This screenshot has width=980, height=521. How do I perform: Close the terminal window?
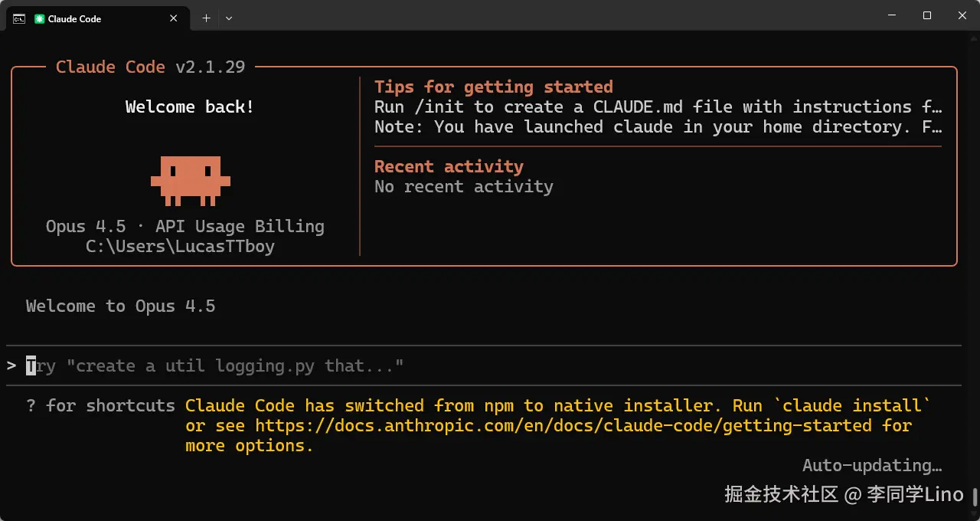coord(962,15)
